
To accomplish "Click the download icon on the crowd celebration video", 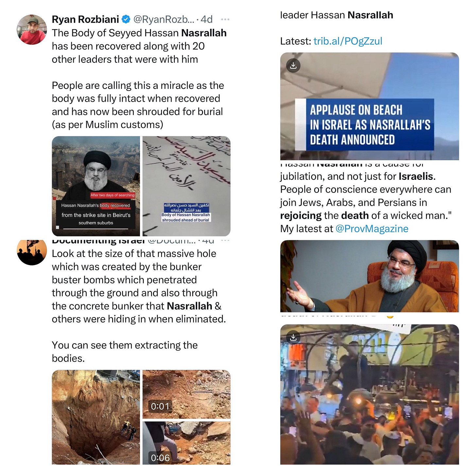I will 293,337.
